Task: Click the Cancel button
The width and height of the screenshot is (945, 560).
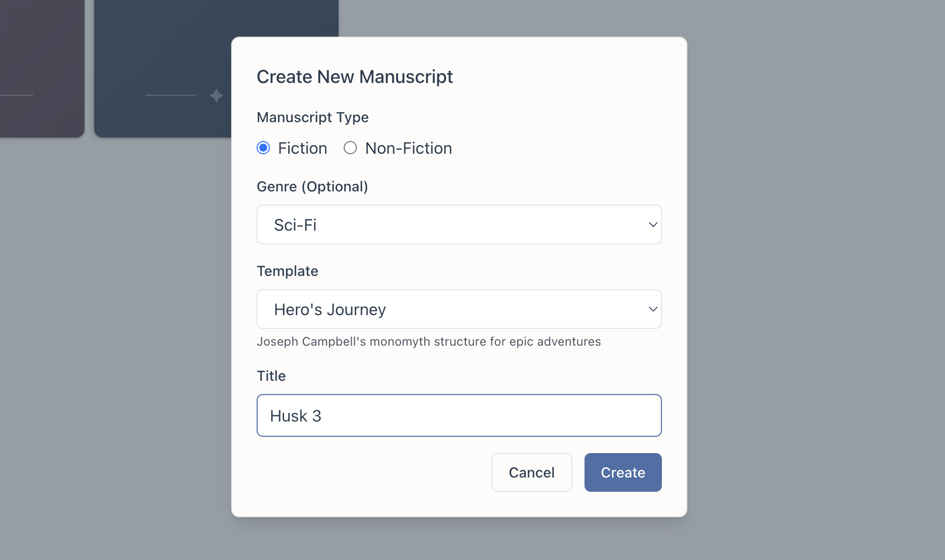Action: click(x=532, y=472)
